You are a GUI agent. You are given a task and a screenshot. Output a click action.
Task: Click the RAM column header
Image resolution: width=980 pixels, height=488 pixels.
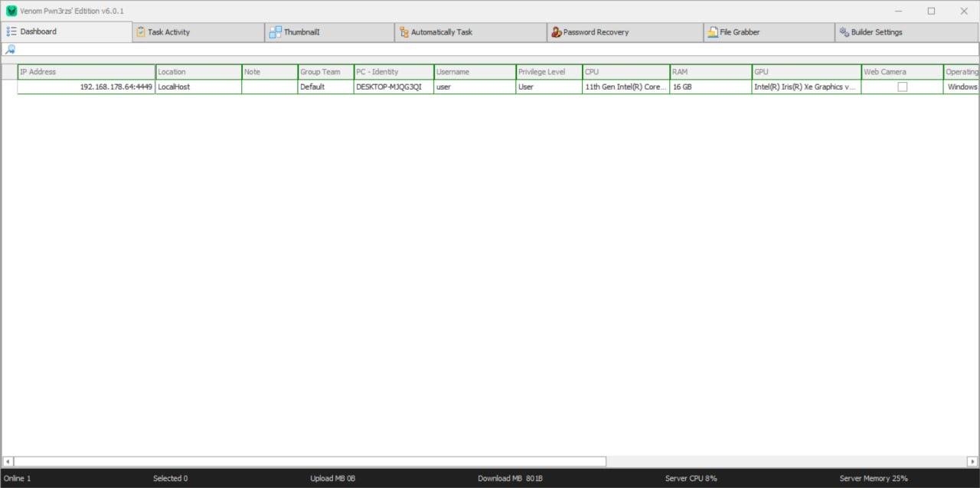pyautogui.click(x=711, y=72)
